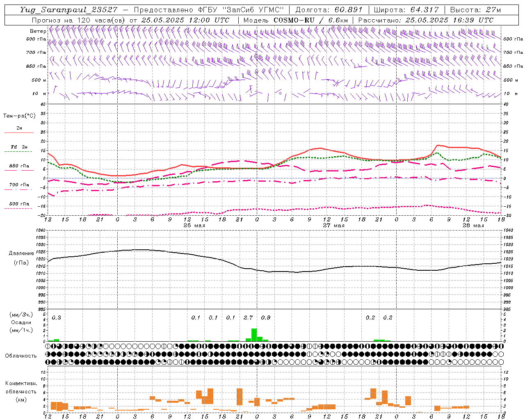The height and width of the screenshot is (420, 525).
Task: Click the Высота: 27м value
Action: tap(475, 10)
